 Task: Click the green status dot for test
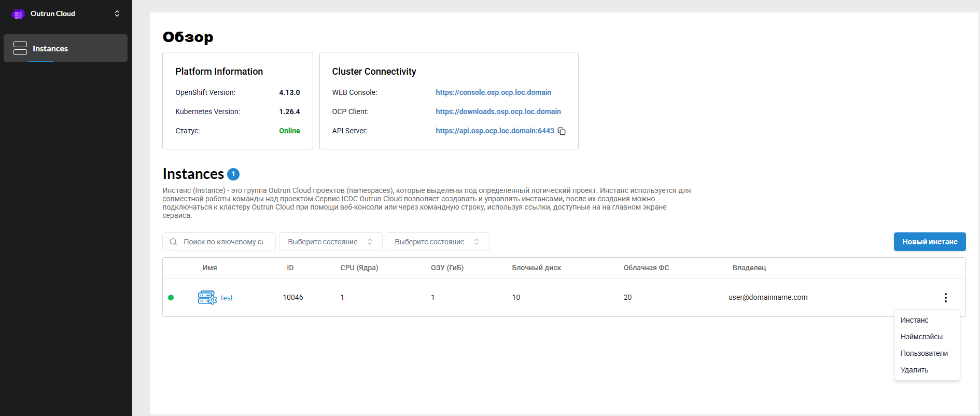click(171, 298)
